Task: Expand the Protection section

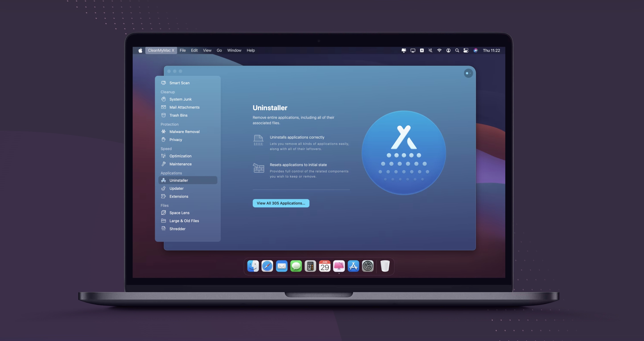Action: (x=169, y=124)
